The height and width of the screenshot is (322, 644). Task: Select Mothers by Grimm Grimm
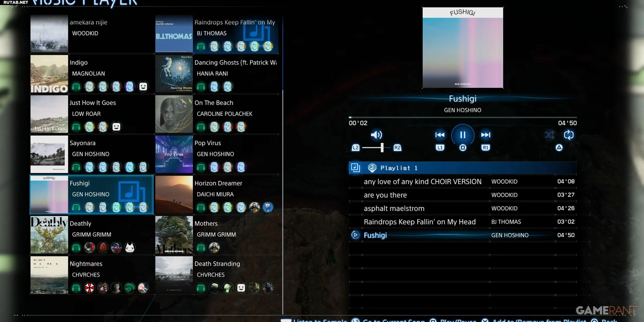(x=217, y=235)
